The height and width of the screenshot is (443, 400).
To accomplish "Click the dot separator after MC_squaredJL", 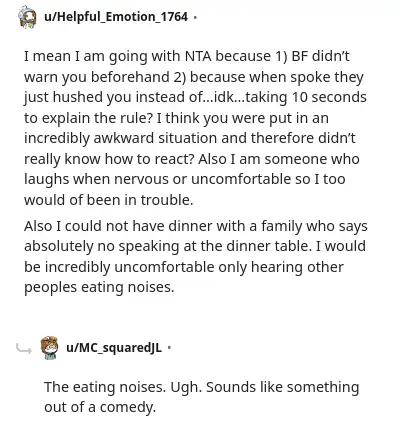I will pyautogui.click(x=169, y=348).
